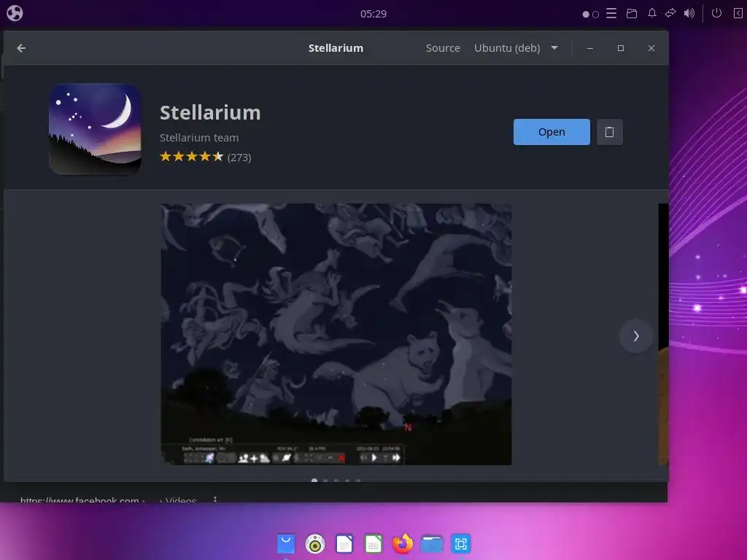Open the volume speaker indicator

(689, 13)
